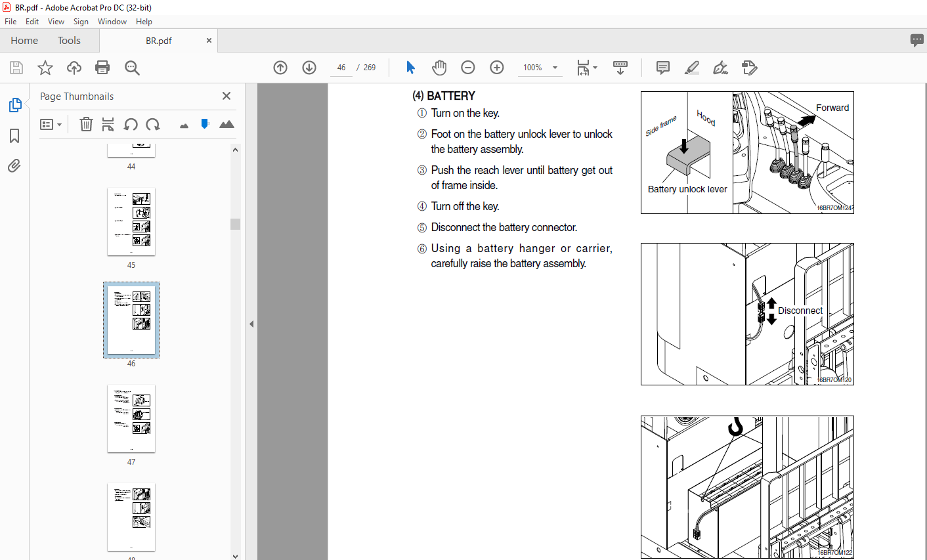Click the cloud upload share icon
Screen dimensions: 927x560
pyautogui.click(x=74, y=68)
